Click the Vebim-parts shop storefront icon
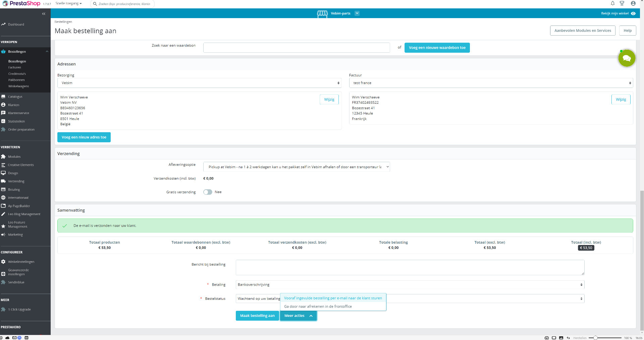644x340 pixels. click(322, 14)
